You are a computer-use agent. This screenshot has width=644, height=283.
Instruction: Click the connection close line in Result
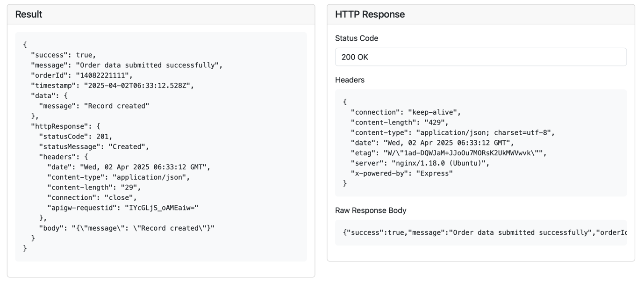pyautogui.click(x=92, y=198)
